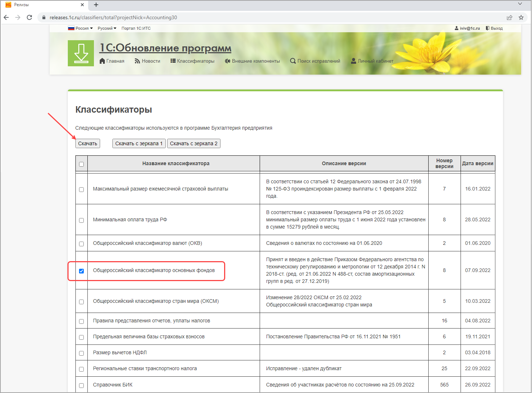Click text Размер вычетов НДФЛ
This screenshot has height=393, width=532.
pyautogui.click(x=120, y=352)
